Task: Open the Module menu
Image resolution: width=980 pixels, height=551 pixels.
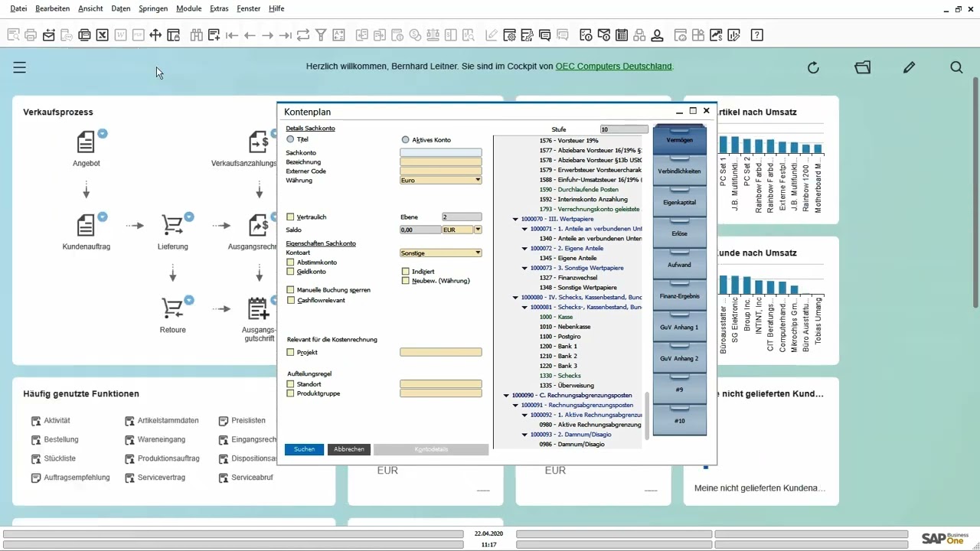Action: click(x=188, y=8)
